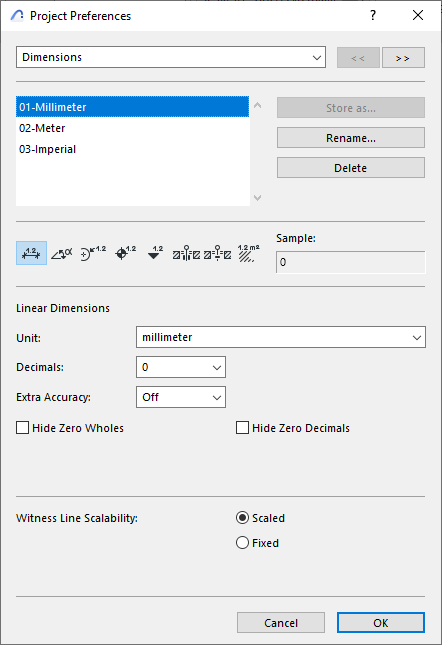Image resolution: width=442 pixels, height=645 pixels.
Task: Enable Hide Zero Wholes checkbox
Action: point(23,428)
